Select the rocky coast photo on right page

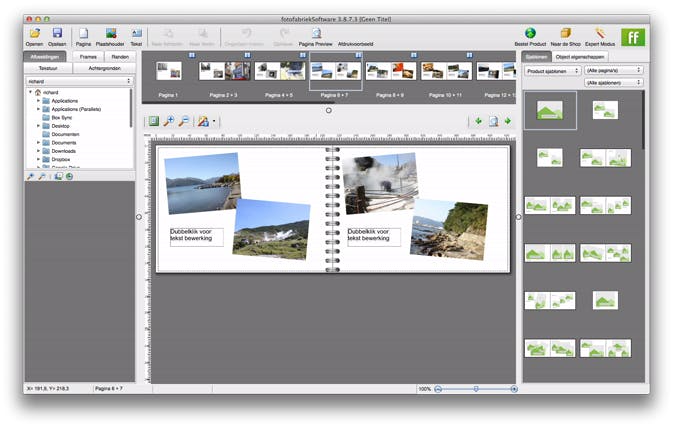pyautogui.click(x=449, y=229)
